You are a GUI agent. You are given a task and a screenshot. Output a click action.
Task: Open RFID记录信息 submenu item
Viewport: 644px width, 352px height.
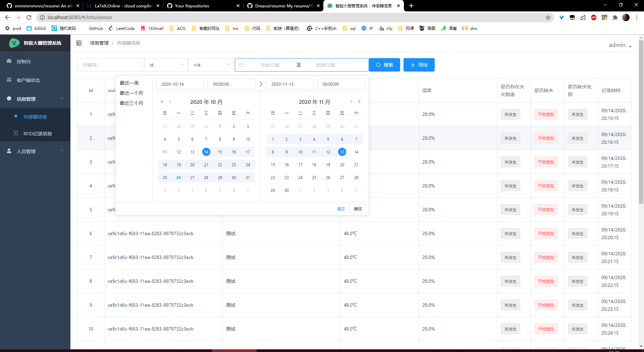click(35, 134)
